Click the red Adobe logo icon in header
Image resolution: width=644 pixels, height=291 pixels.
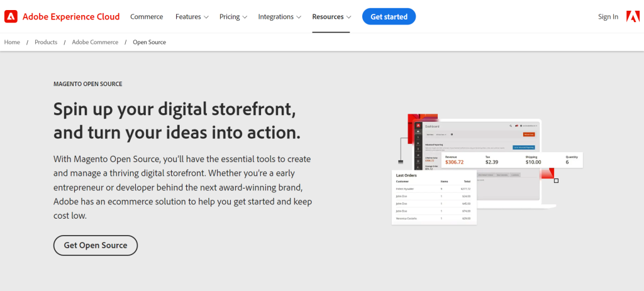pyautogui.click(x=11, y=16)
